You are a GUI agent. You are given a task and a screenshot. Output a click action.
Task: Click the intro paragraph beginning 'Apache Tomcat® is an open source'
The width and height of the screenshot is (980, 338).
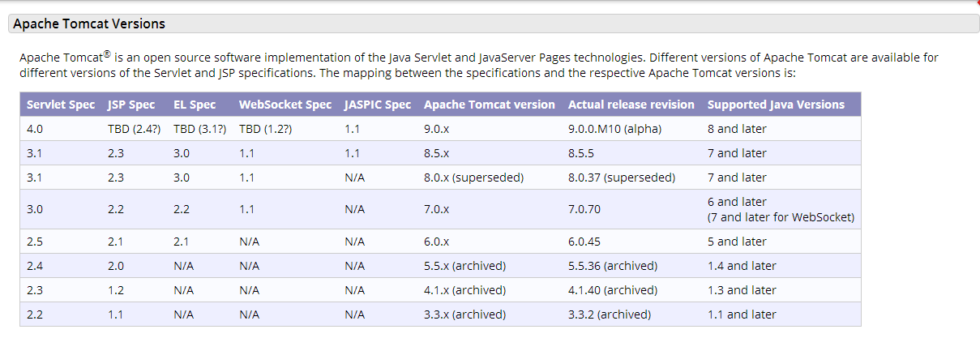479,65
